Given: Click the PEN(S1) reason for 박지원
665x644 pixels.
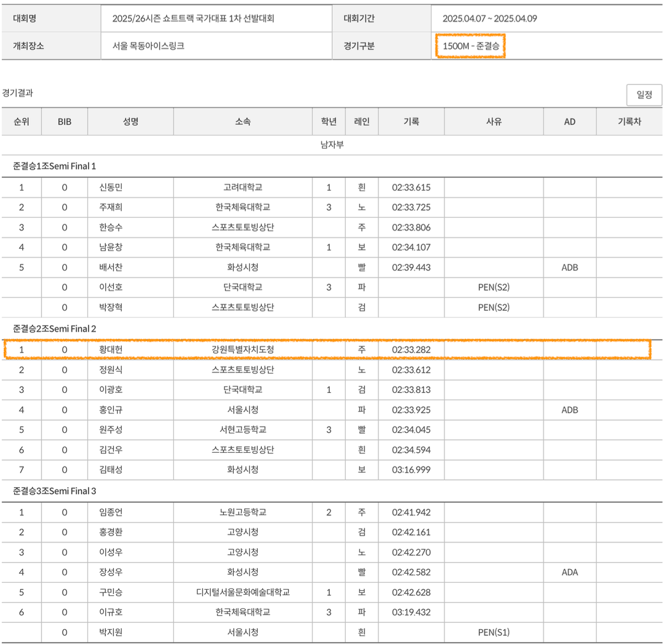Looking at the screenshot, I should click(494, 632).
